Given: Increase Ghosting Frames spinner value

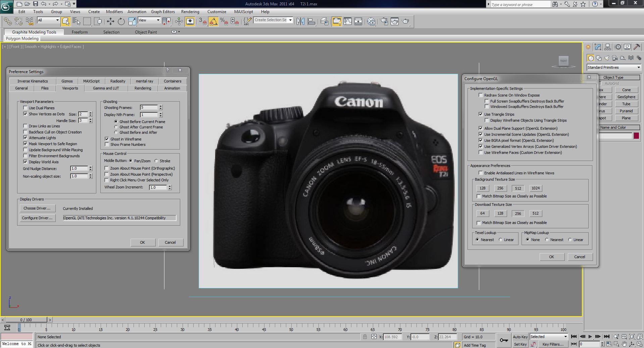Looking at the screenshot, I should tap(161, 106).
